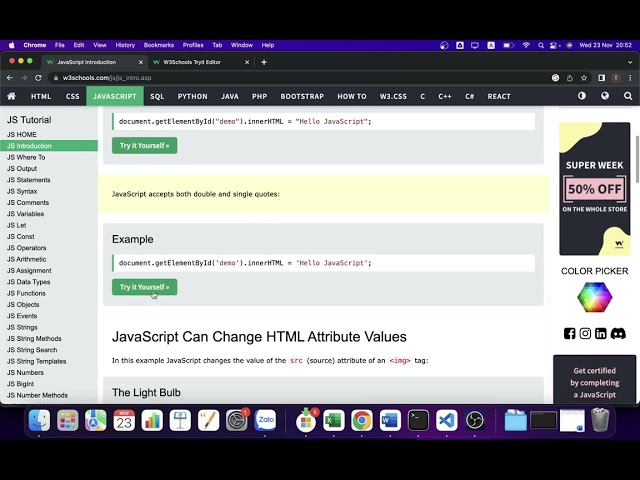Screen dimensions: 640x480
Task: Open the Chrome profile avatar
Action: [x=616, y=78]
